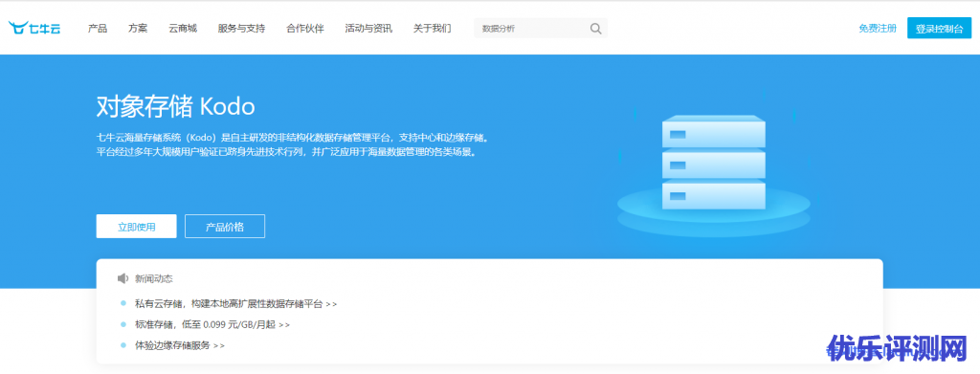Click the 免费注册 link

878,28
